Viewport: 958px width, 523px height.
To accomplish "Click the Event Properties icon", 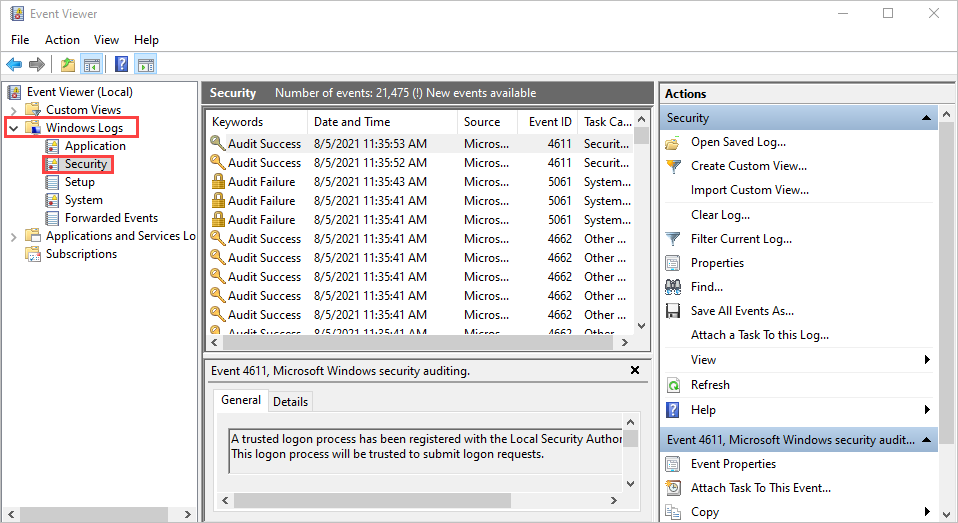I will [673, 464].
